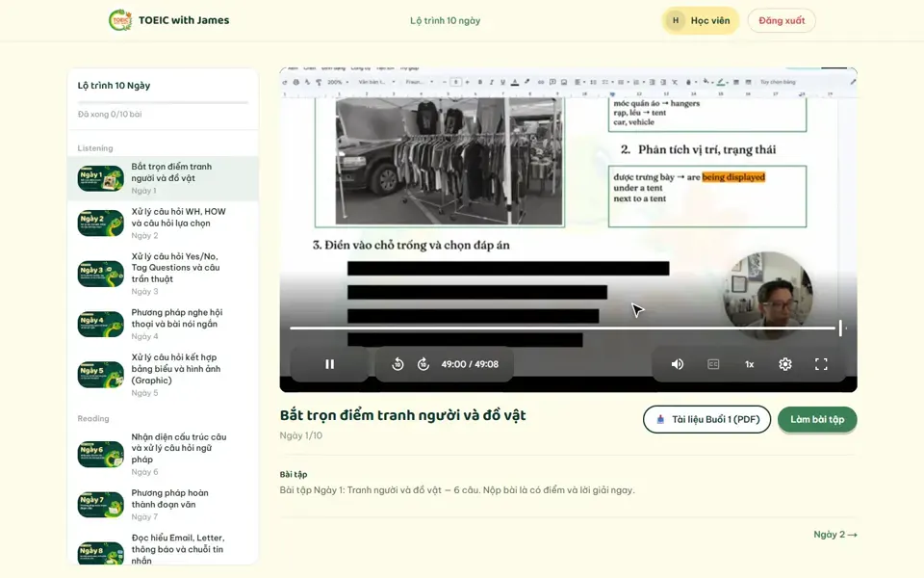
Task: Click the Bài tập section heading
Action: pos(294,474)
